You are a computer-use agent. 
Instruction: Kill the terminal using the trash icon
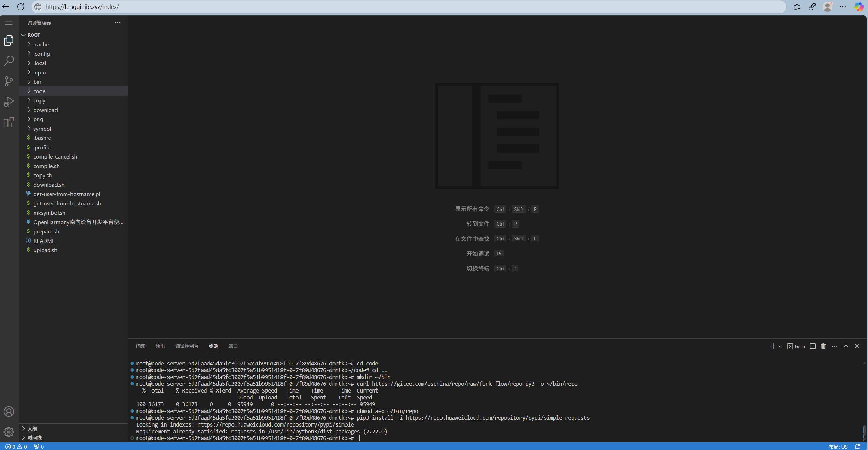click(823, 346)
